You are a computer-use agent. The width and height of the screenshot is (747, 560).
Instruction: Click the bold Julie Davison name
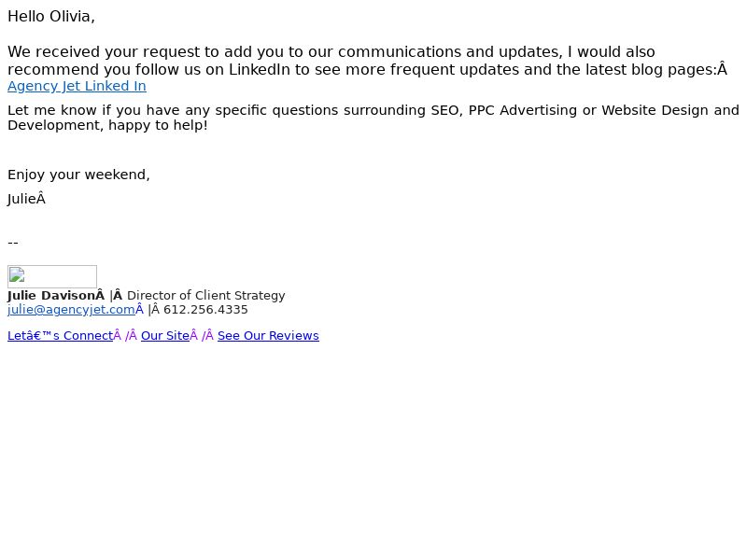52,296
